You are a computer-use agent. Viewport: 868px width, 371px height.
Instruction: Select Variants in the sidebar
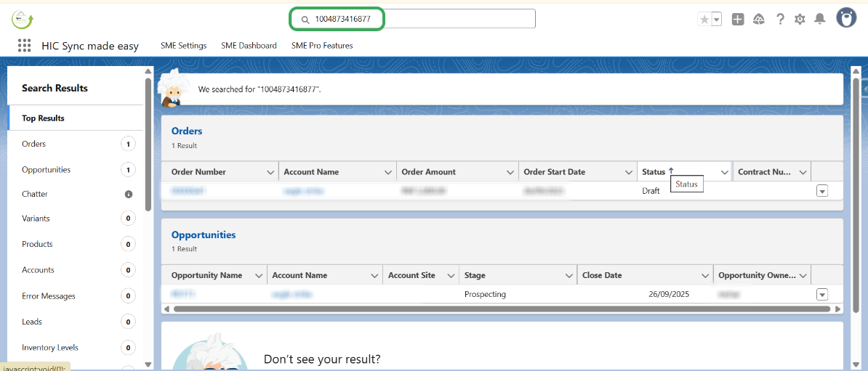point(76,219)
